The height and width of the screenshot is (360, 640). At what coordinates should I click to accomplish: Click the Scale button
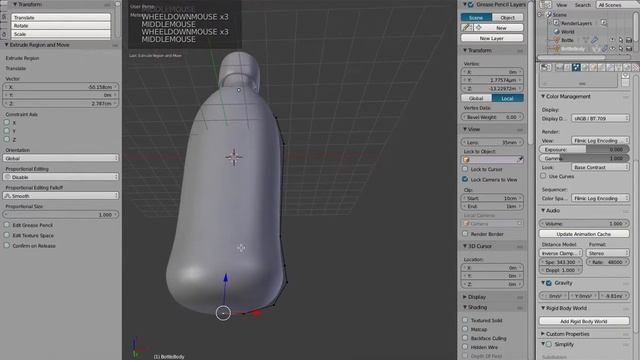pos(61,34)
